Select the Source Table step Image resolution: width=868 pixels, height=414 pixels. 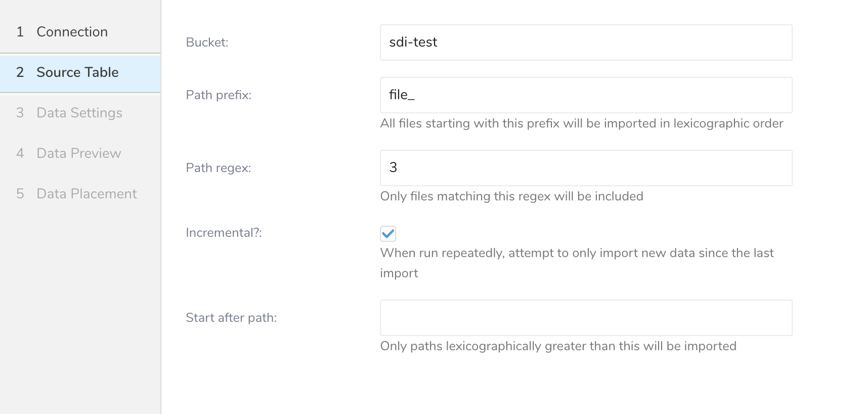tap(77, 72)
